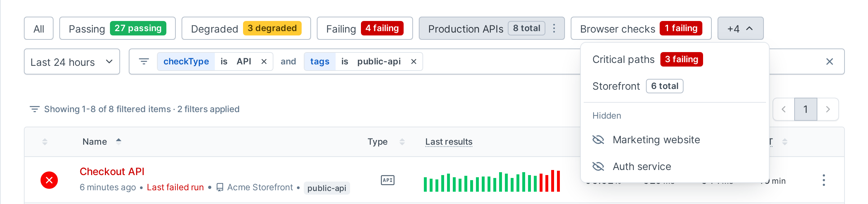Select page 1 in pagination
This screenshot has width=868, height=204.
click(x=805, y=109)
